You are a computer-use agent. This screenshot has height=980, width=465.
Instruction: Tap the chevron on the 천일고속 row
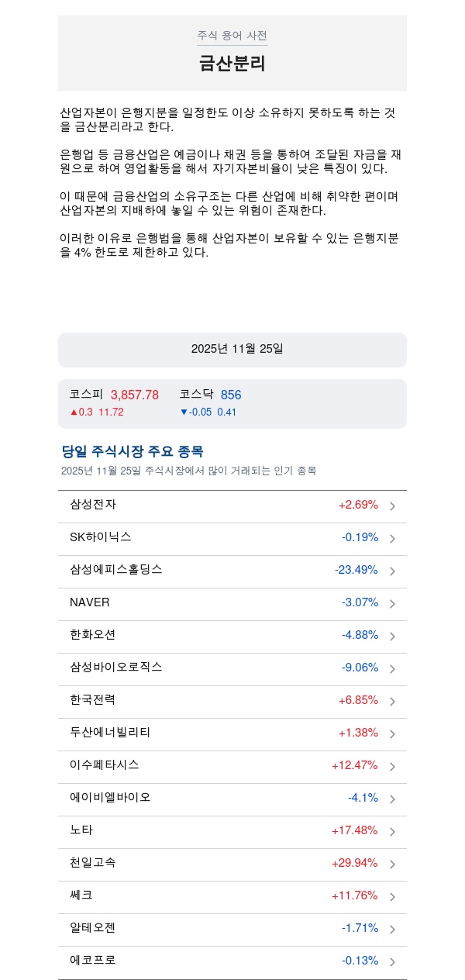(x=392, y=864)
